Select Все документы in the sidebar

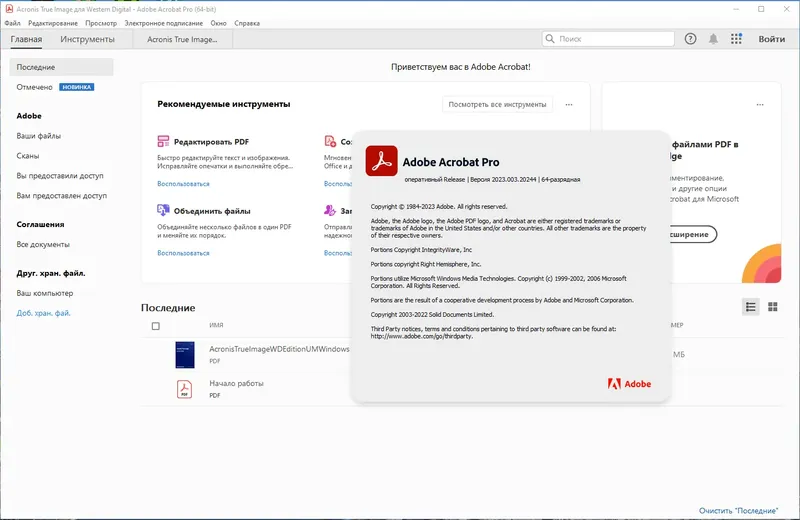43,244
